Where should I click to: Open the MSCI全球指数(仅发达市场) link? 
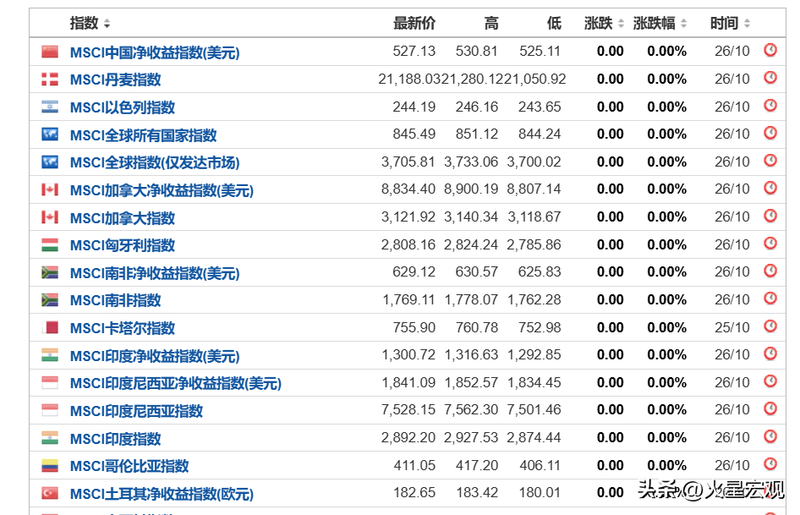point(155,163)
